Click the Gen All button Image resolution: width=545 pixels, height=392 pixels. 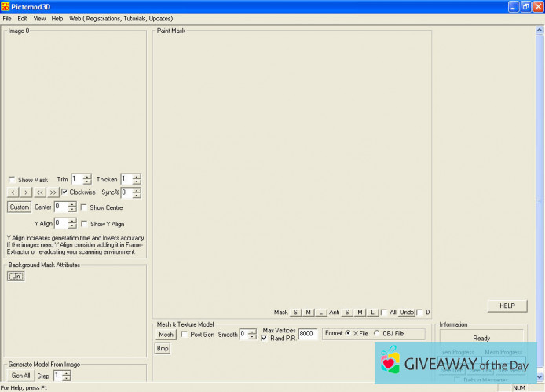pyautogui.click(x=20, y=376)
